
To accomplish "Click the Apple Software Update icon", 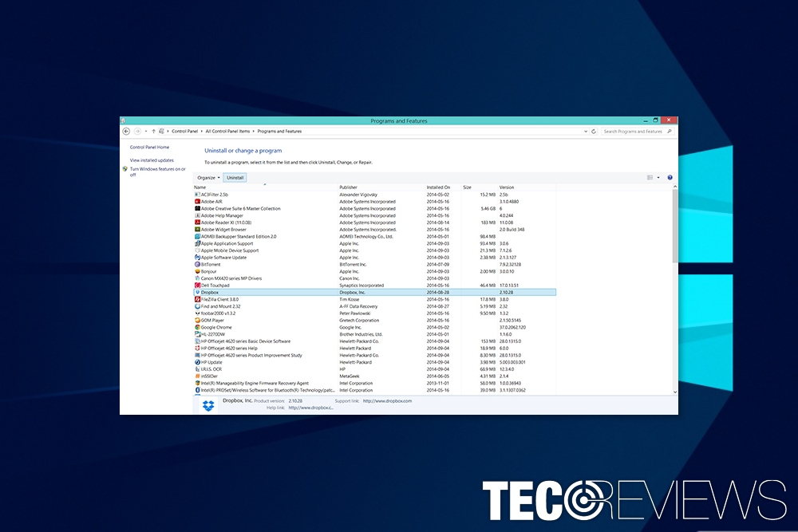I will point(197,258).
